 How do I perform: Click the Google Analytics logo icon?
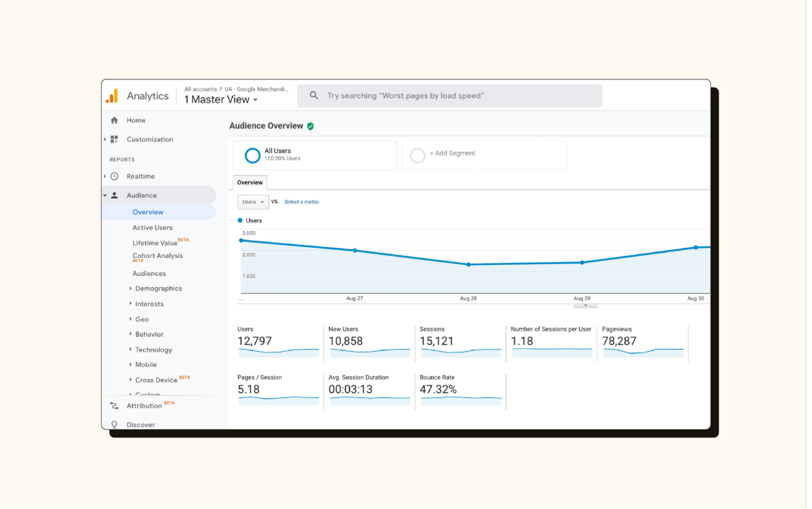112,95
